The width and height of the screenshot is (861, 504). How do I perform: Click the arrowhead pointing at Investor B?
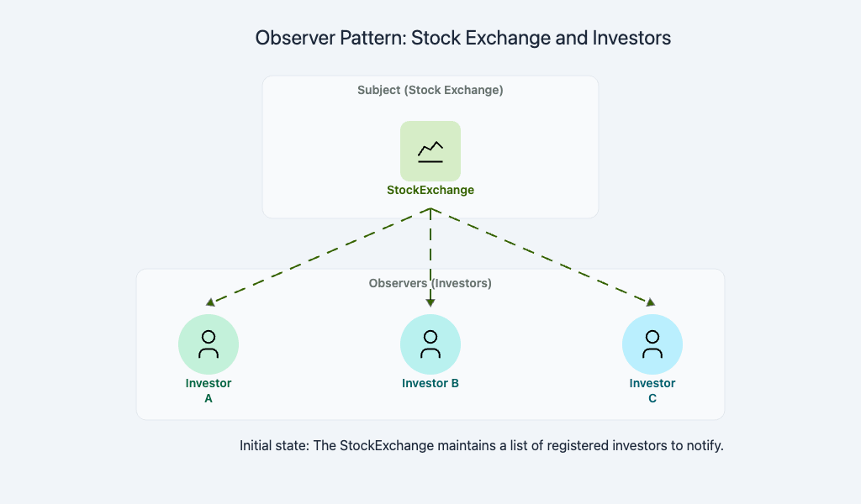[x=430, y=302]
